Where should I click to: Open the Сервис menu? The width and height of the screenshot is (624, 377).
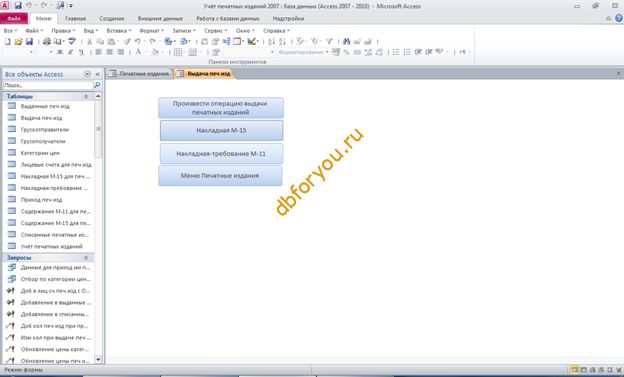click(215, 31)
